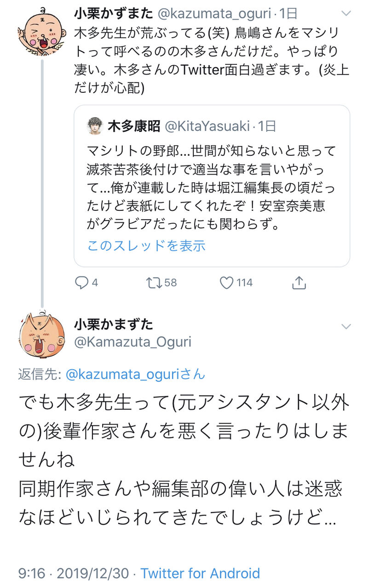Like the tweet with heart icon
The width and height of the screenshot is (368, 588).
point(227,283)
